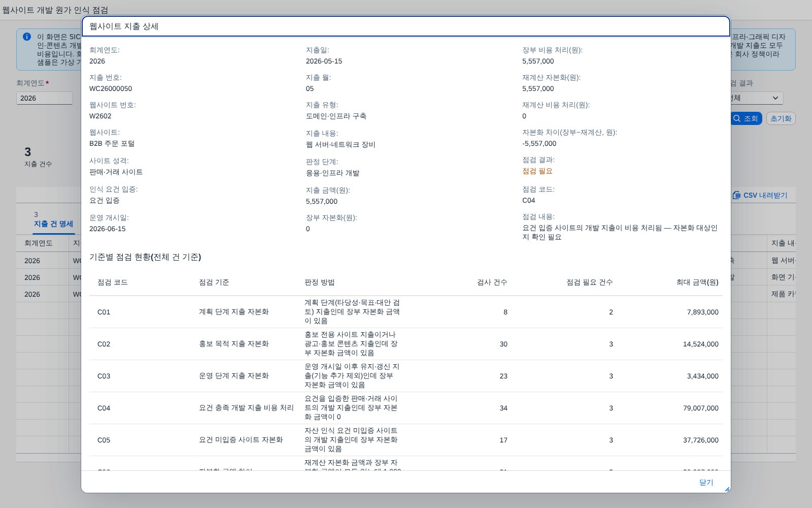The image size is (812, 508).
Task: Select the C01 row code cell
Action: pos(104,312)
